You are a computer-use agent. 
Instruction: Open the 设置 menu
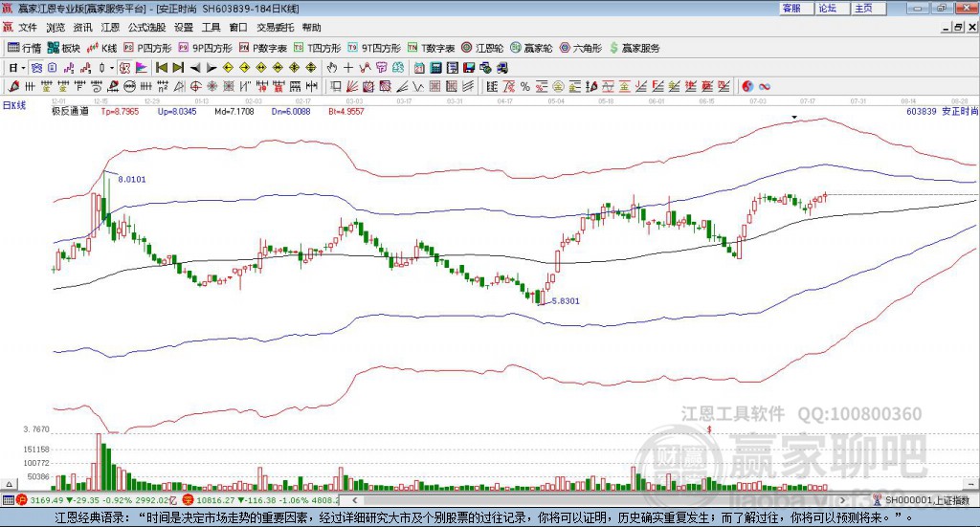(x=184, y=28)
